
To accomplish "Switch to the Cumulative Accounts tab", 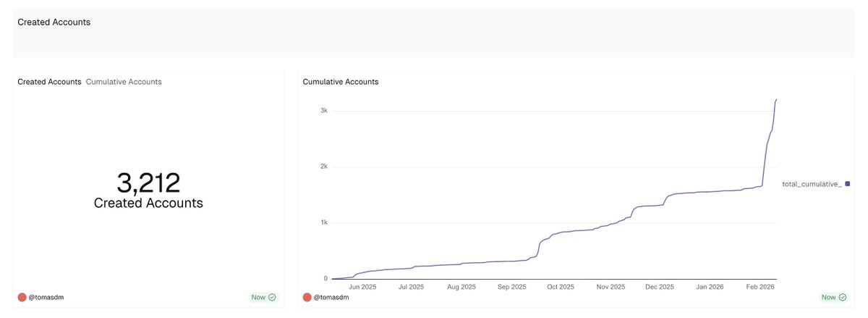I will click(x=124, y=82).
